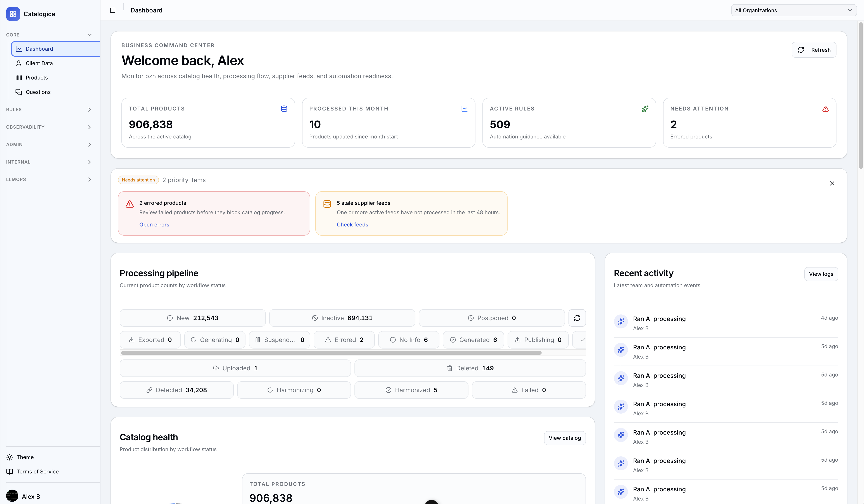The image size is (864, 504).
Task: Click the red alert icon for errored products
Action: click(130, 204)
